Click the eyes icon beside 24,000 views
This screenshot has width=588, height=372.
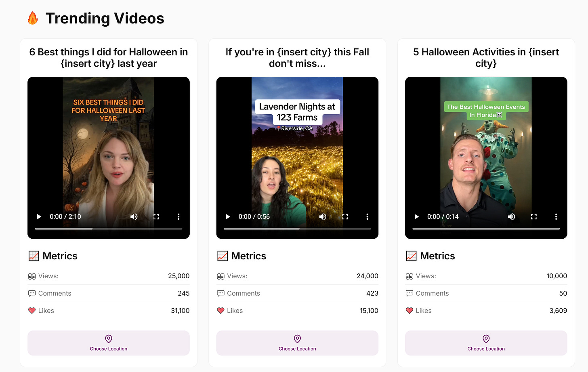pyautogui.click(x=220, y=276)
